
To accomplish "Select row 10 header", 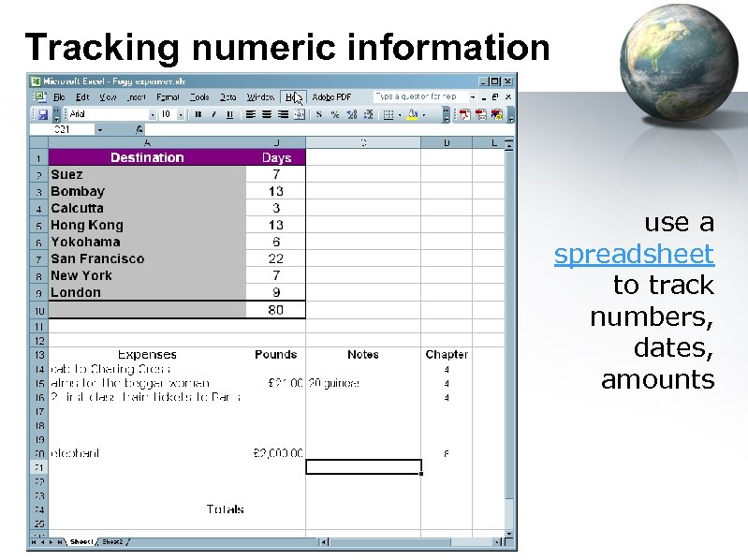I will (x=39, y=311).
